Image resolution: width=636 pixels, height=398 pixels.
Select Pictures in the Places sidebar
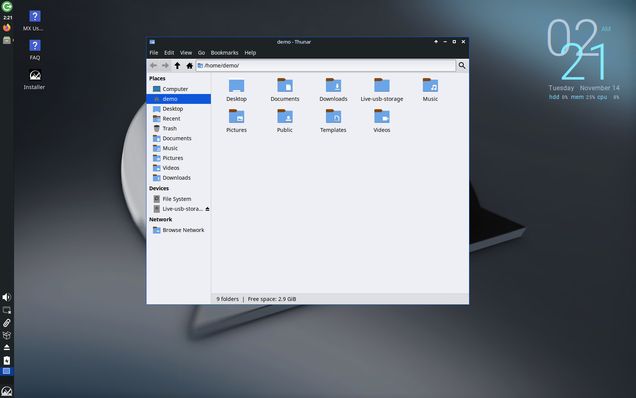point(178,158)
